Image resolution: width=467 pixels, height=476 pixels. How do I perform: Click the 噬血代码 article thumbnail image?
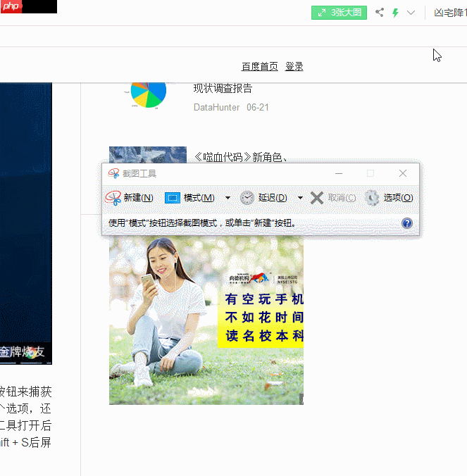pyautogui.click(x=148, y=155)
